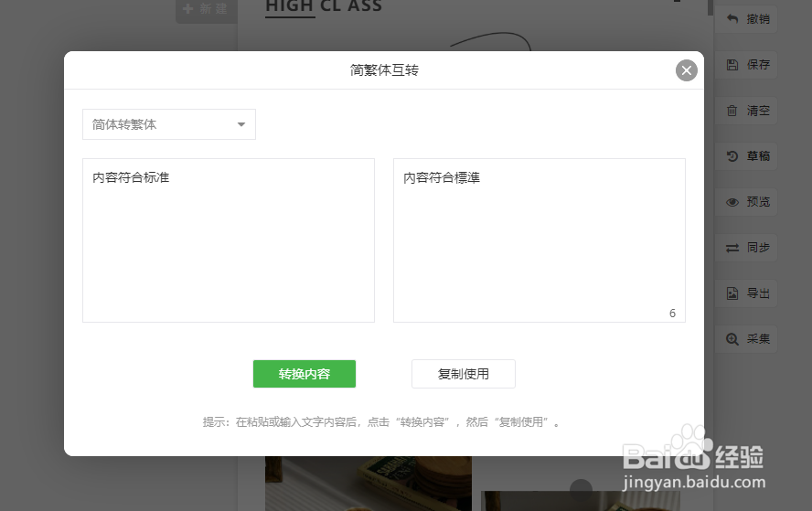Focus the result text box with 內容符合標準

tap(540, 240)
